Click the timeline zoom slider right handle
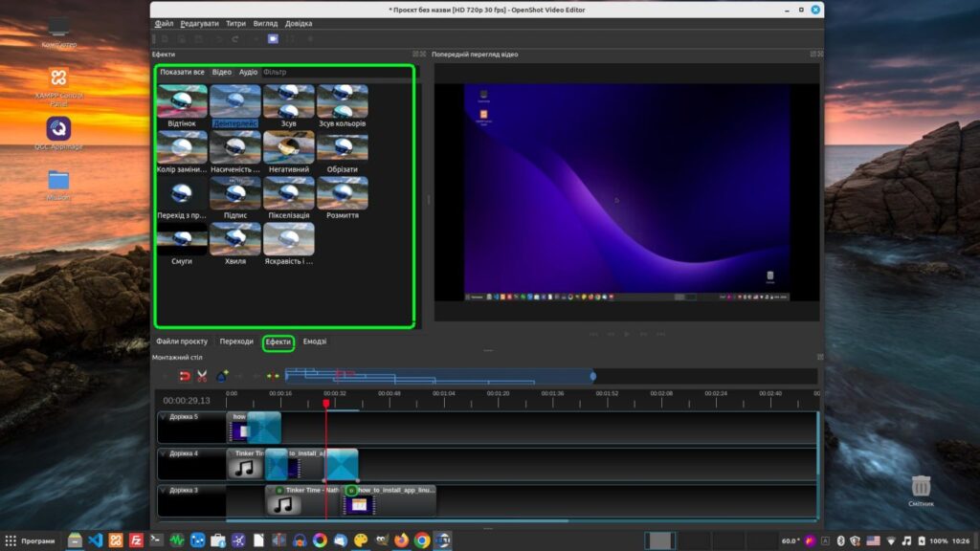The height and width of the screenshot is (551, 980). 593,376
